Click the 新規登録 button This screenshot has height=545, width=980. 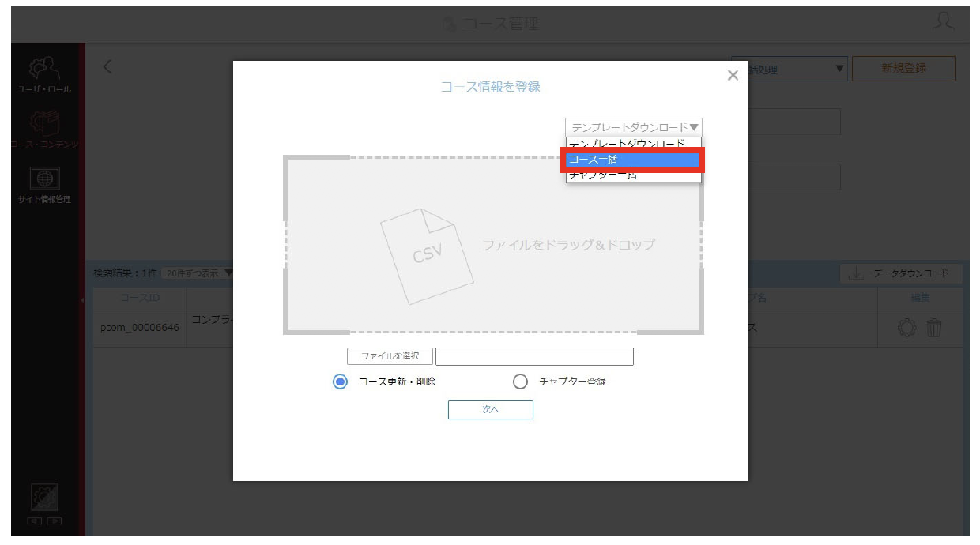[x=904, y=69]
